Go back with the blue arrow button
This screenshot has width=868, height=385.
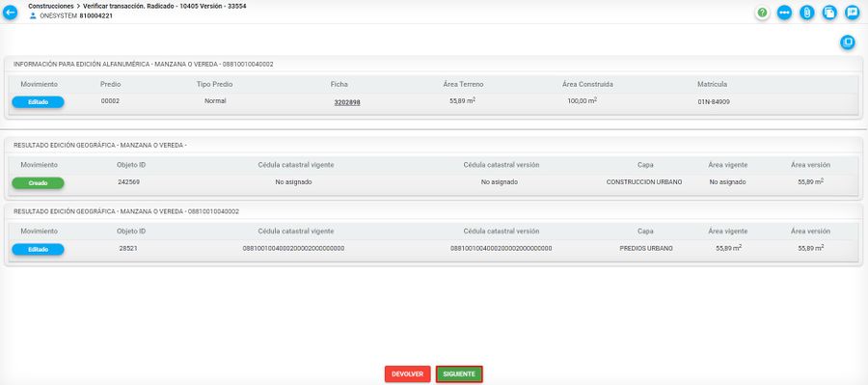(x=10, y=13)
